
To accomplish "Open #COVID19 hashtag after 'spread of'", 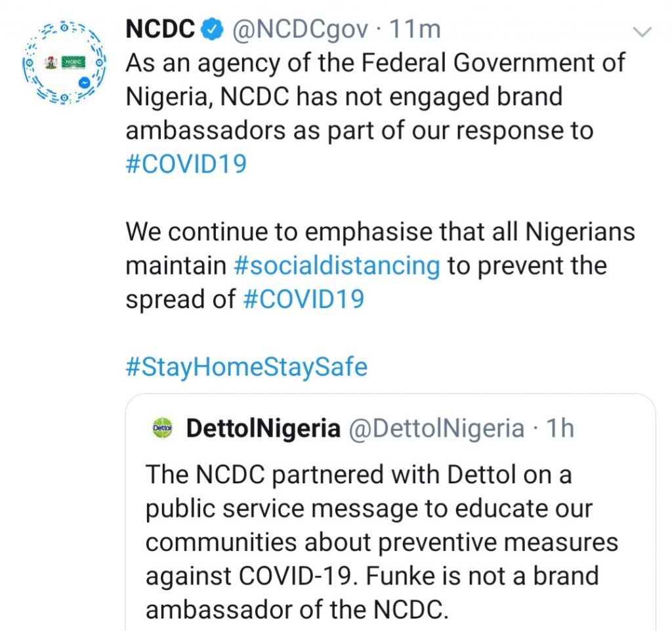I will click(x=303, y=299).
